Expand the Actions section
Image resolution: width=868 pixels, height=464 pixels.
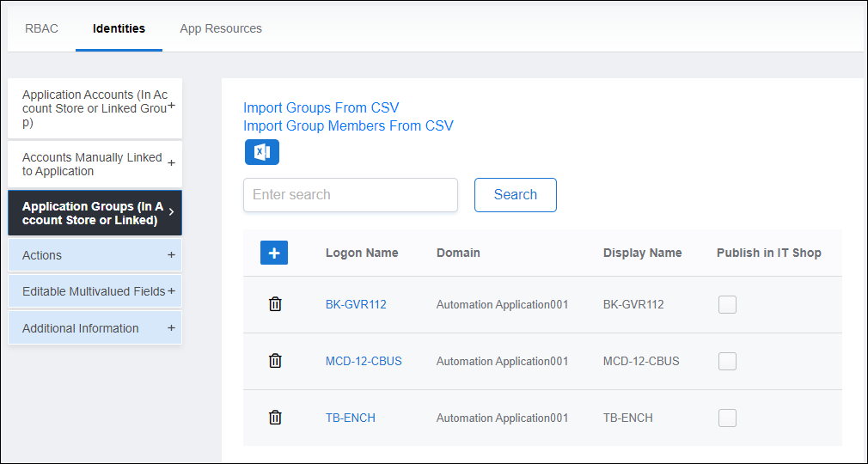tap(171, 255)
